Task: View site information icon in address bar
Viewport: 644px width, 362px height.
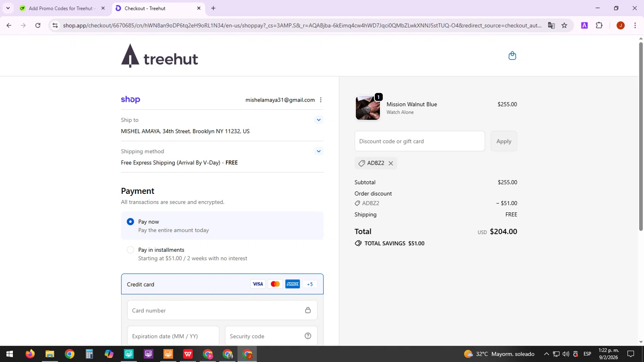Action: [55, 25]
